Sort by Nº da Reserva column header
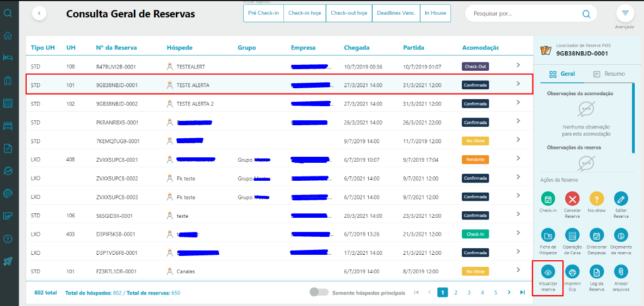The image size is (644, 306). [116, 48]
